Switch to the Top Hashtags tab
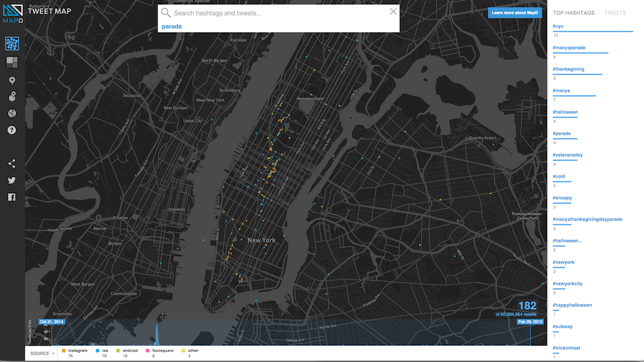Image resolution: width=644 pixels, height=362 pixels. point(574,13)
